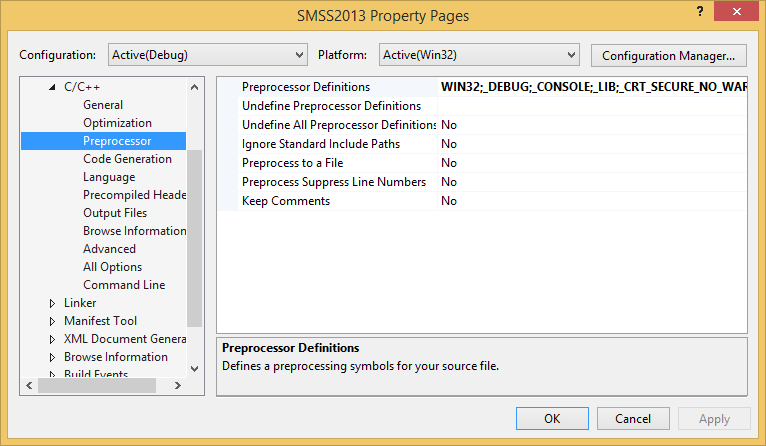This screenshot has width=766, height=446.
Task: Expand the Linker tree node
Action: [52, 303]
